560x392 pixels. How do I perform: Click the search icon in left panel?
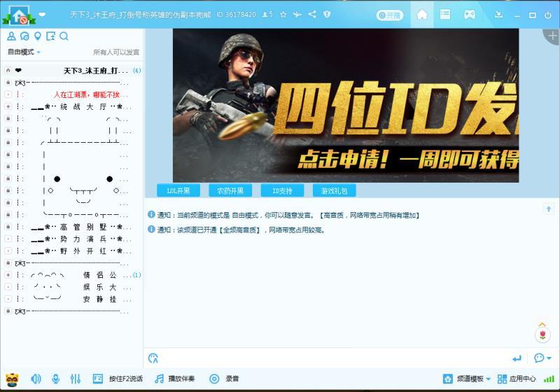(x=64, y=36)
